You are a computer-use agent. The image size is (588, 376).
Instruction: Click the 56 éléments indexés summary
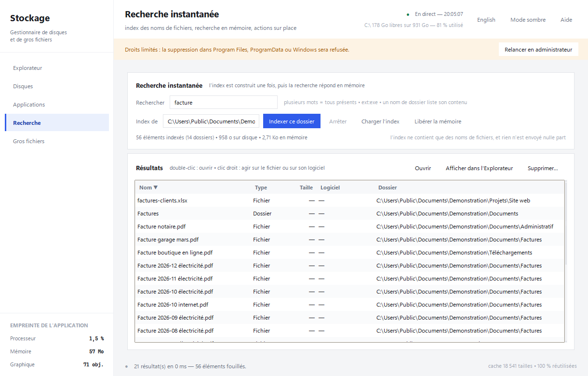(222, 137)
